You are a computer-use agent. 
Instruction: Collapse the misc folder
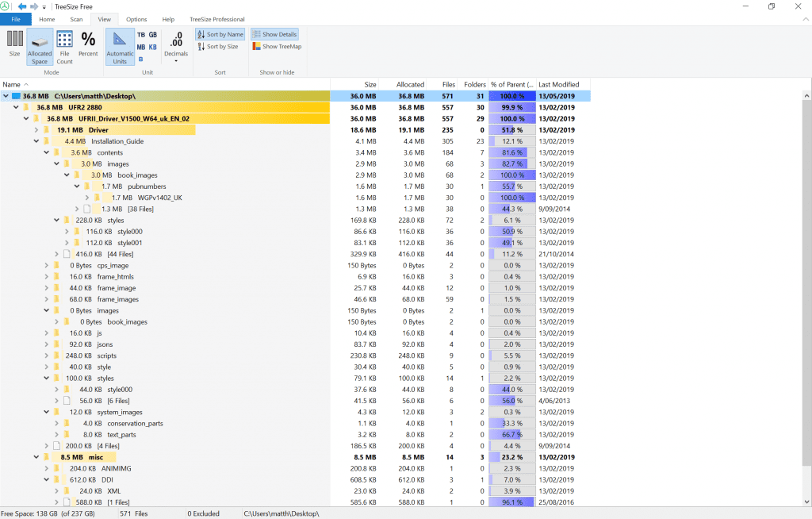pyautogui.click(x=36, y=457)
